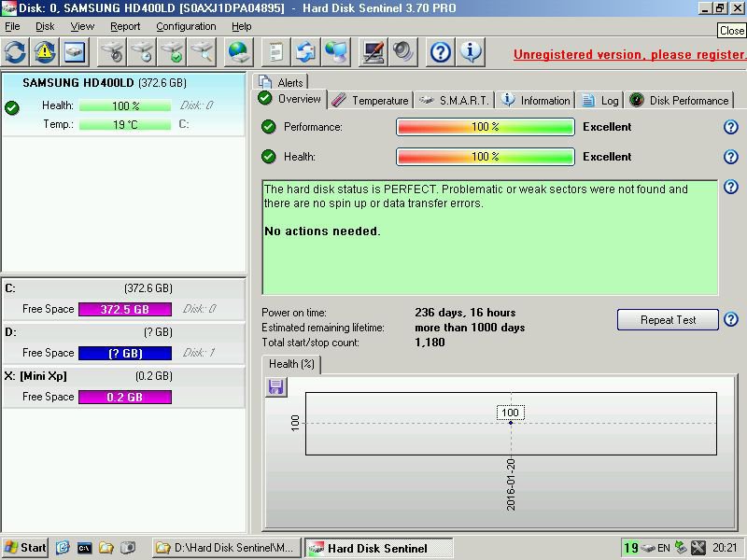This screenshot has height=560, width=747.
Task: Click the speaker sound toolbar icon
Action: coord(403,52)
